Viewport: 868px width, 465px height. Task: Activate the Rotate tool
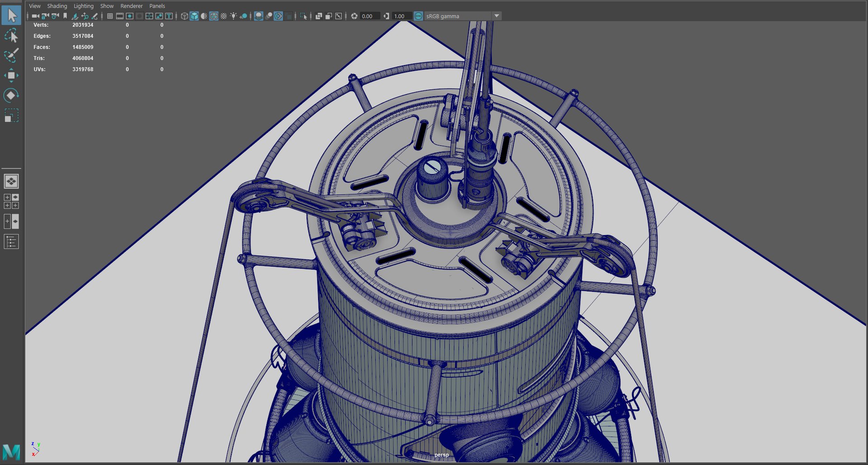[x=11, y=95]
